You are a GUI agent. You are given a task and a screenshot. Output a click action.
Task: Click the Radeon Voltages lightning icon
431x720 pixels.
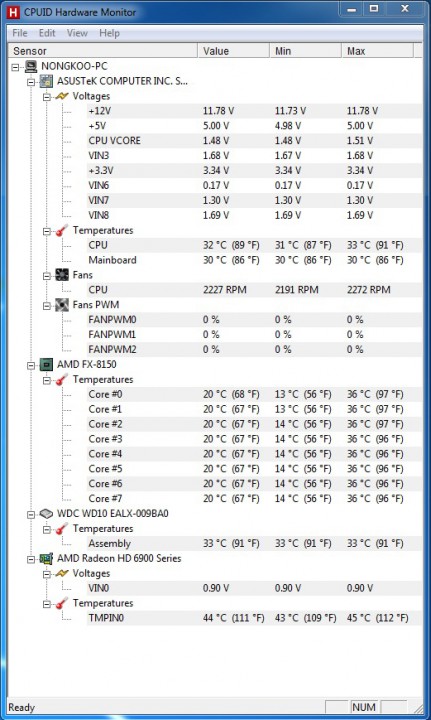62,573
